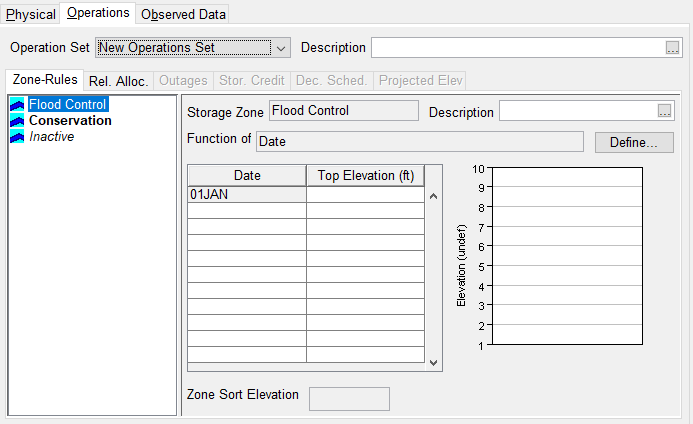Click the table scroll down arrow
Viewport: 693px width, 424px height.
click(434, 362)
